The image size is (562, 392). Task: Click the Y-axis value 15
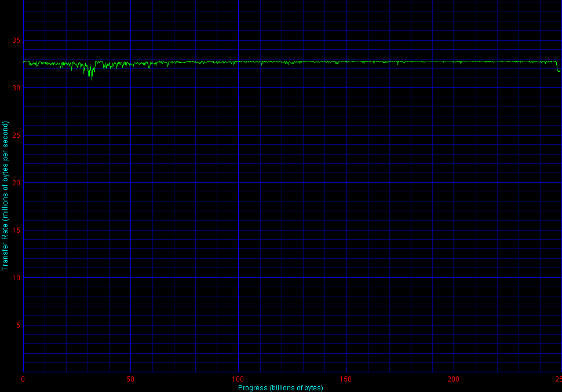click(x=16, y=230)
